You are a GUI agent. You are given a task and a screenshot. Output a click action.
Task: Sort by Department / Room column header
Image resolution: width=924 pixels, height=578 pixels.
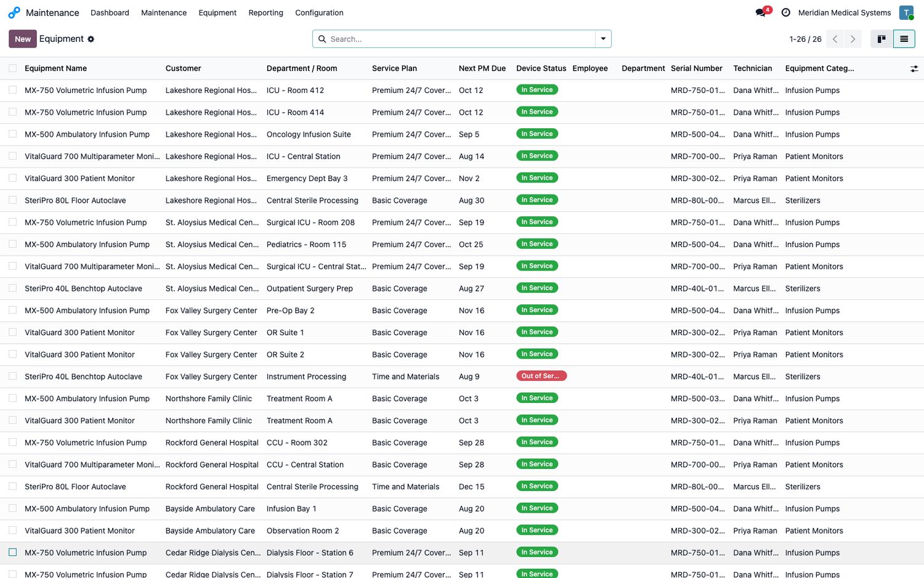tap(302, 68)
